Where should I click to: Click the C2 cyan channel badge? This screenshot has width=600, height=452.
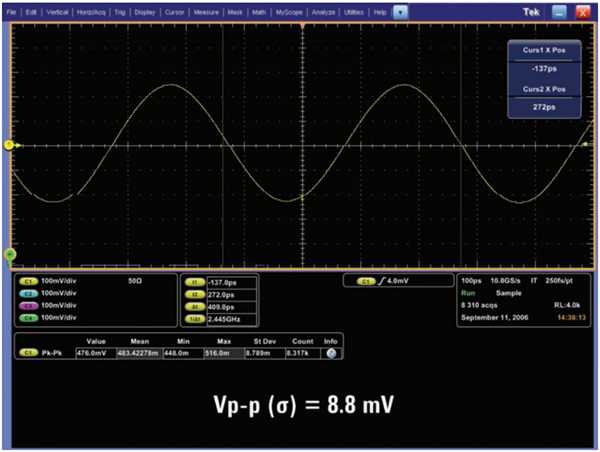point(28,294)
